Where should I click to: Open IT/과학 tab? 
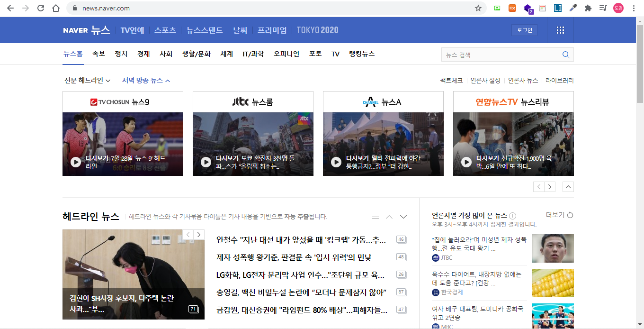point(253,54)
